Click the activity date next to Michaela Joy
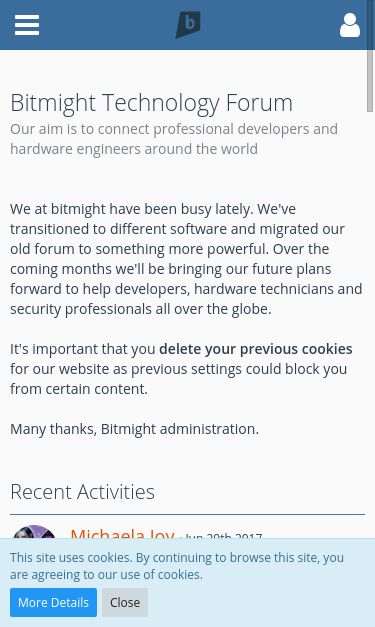This screenshot has width=375, height=627. point(221,535)
